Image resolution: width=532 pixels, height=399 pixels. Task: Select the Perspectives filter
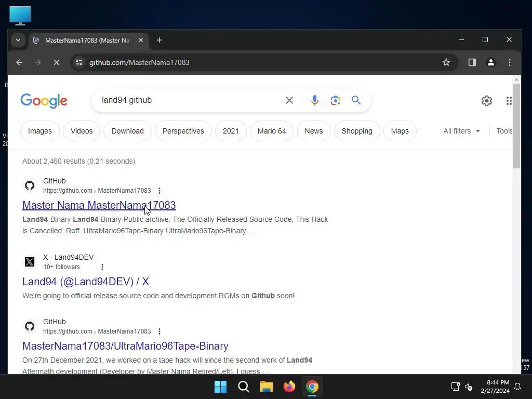(183, 131)
